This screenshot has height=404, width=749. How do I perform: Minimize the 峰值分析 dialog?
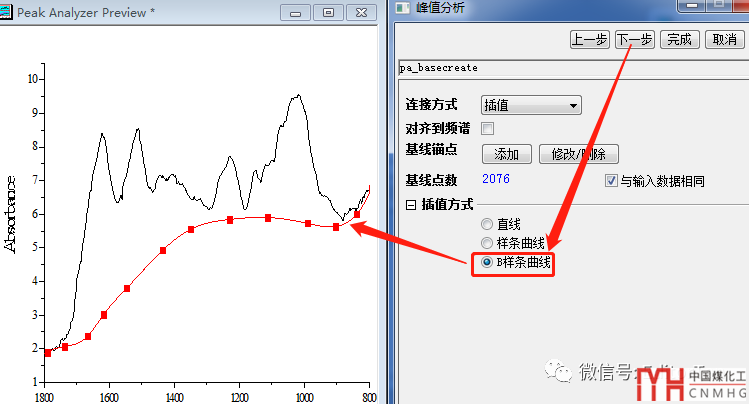tap(692, 5)
